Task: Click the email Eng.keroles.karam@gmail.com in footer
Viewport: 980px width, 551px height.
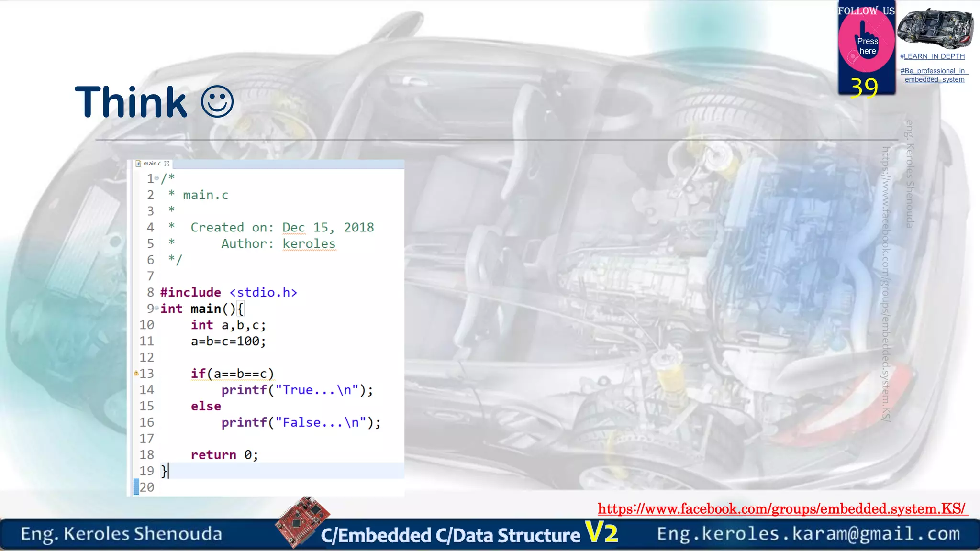Action: click(808, 533)
